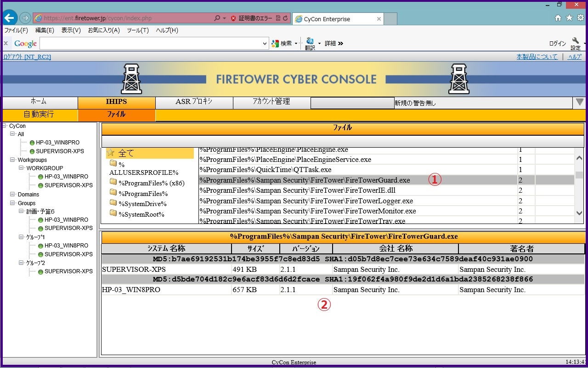Open the ツール(T) menu
The height and width of the screenshot is (368, 588).
(137, 30)
